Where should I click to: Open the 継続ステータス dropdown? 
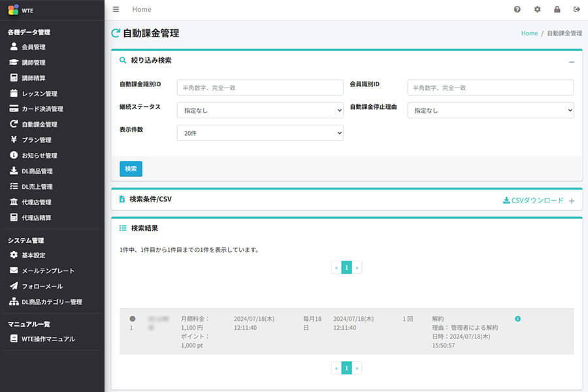point(259,110)
